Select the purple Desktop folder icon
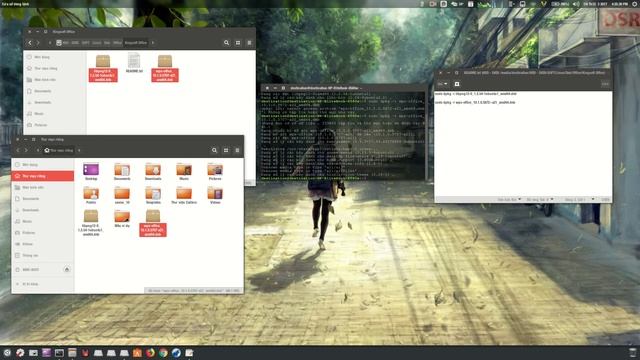Image resolution: width=640 pixels, height=360 pixels. pos(91,169)
